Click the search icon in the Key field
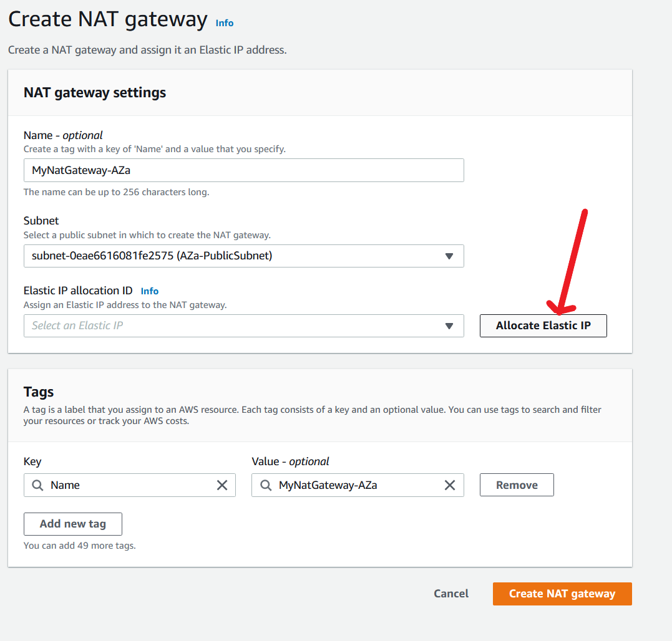672x641 pixels. tap(37, 485)
